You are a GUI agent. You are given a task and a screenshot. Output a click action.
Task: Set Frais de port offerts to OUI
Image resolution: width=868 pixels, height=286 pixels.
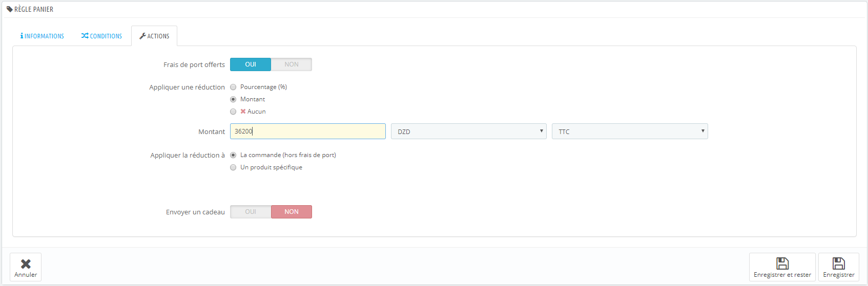[251, 64]
